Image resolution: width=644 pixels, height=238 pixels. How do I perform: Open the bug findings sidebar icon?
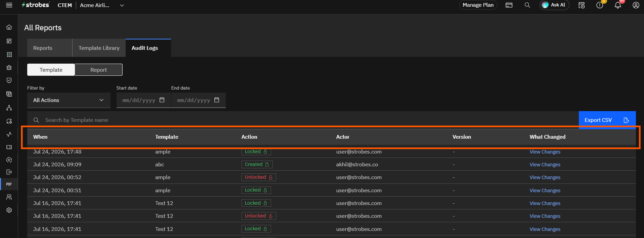[9, 68]
